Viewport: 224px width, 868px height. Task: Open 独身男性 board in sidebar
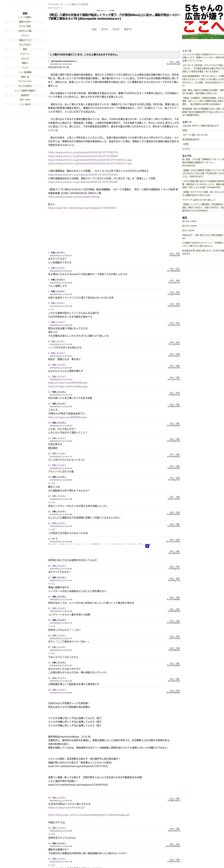[x=25, y=95]
